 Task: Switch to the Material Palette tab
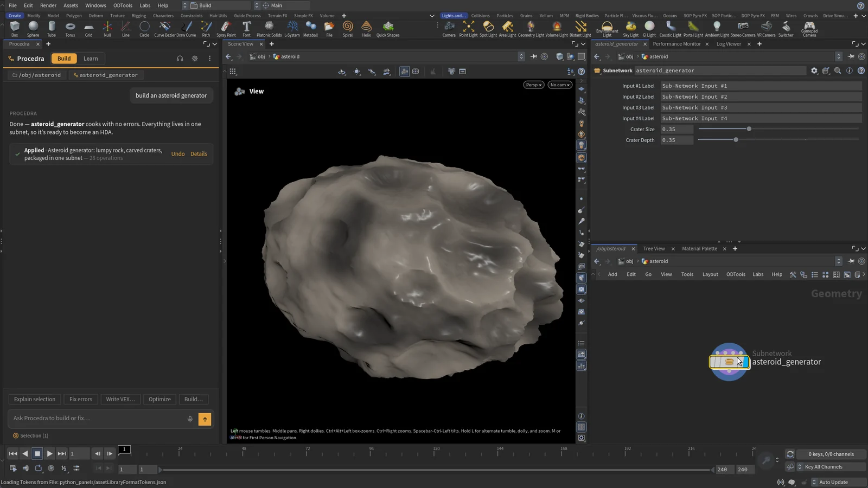coord(699,248)
